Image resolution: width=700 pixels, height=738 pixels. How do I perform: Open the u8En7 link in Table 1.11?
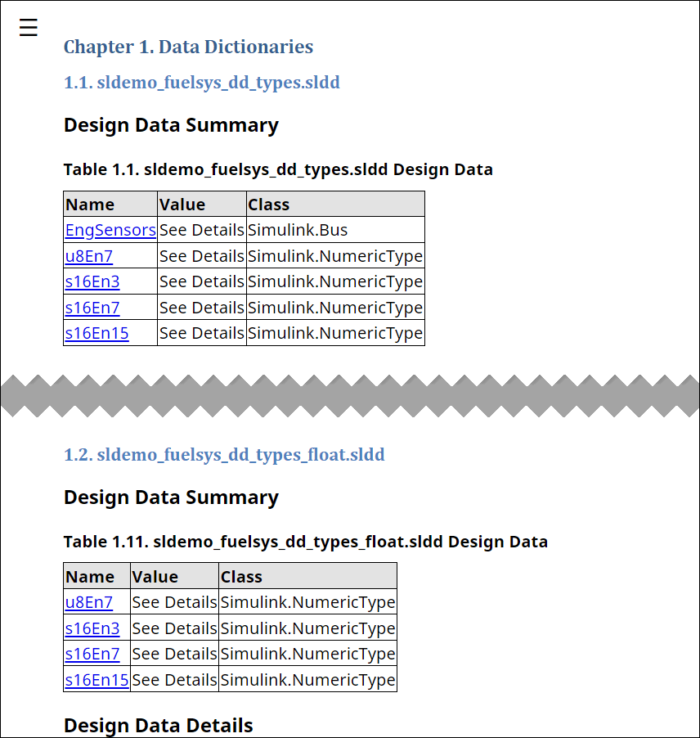[x=89, y=602]
